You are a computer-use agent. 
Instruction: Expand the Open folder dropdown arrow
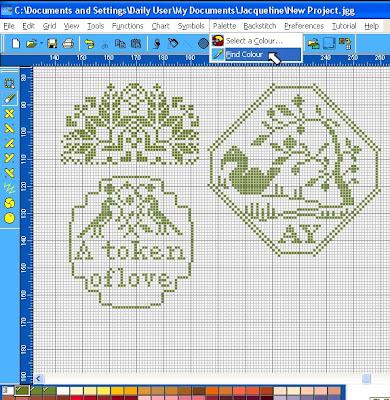point(41,43)
